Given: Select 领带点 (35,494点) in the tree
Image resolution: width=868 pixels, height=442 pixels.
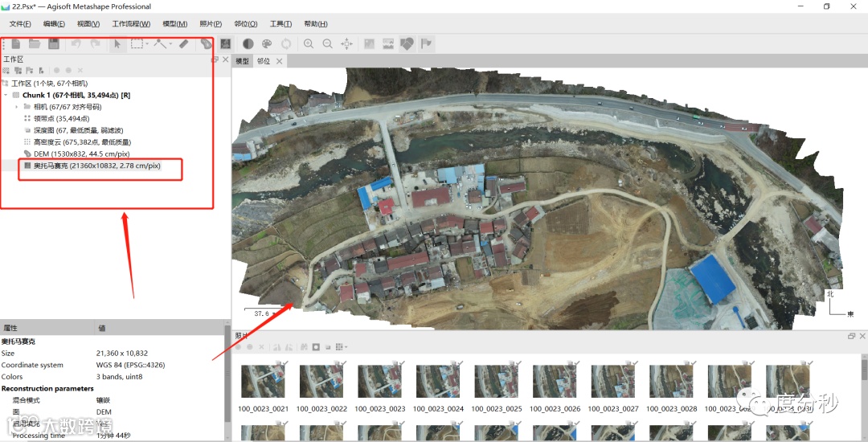Looking at the screenshot, I should coord(61,118).
